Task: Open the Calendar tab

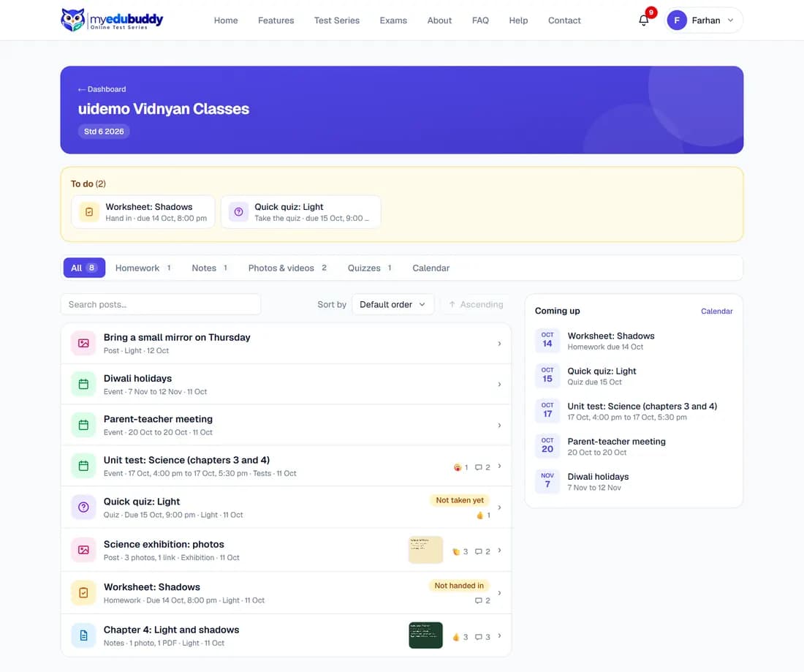Action: pyautogui.click(x=431, y=268)
